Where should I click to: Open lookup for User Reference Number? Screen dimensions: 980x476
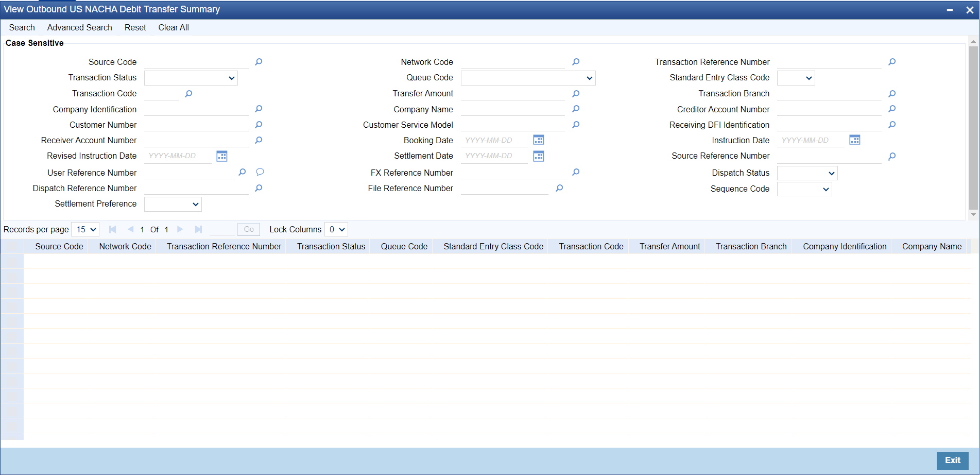pyautogui.click(x=242, y=172)
